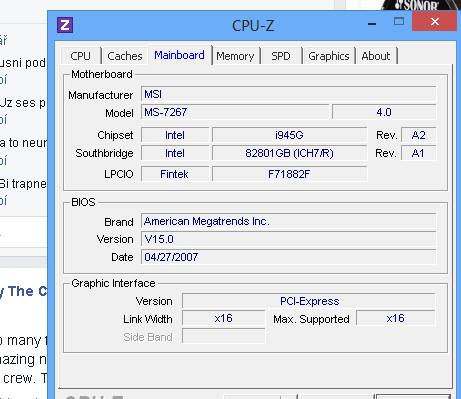Open the SPD tab
This screenshot has height=399, width=461.
pyautogui.click(x=281, y=56)
